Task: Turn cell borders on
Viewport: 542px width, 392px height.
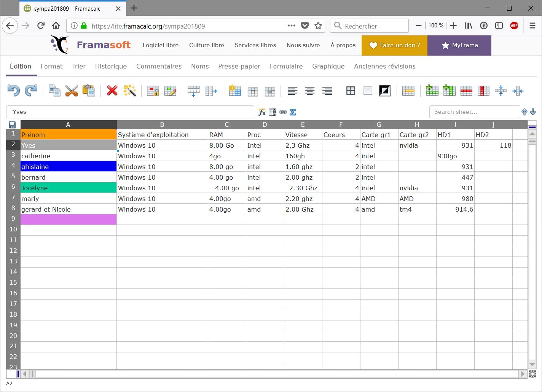Action: coord(351,91)
